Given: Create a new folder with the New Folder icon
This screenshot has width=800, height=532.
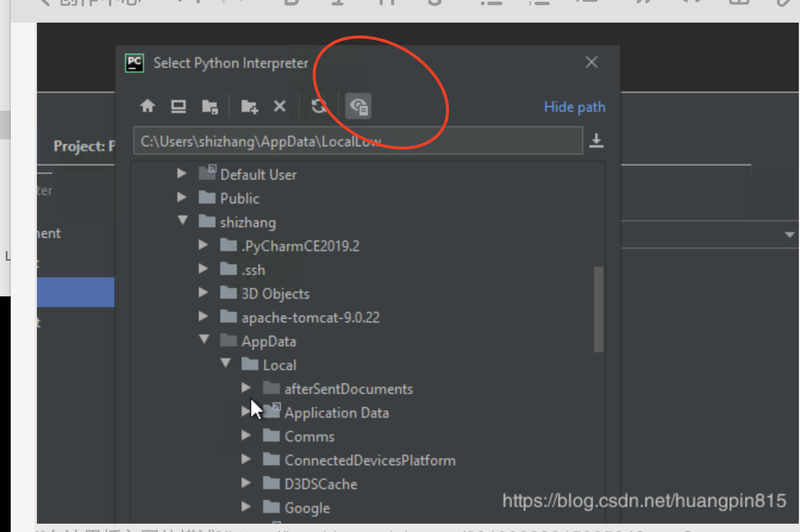Looking at the screenshot, I should coord(248,106).
